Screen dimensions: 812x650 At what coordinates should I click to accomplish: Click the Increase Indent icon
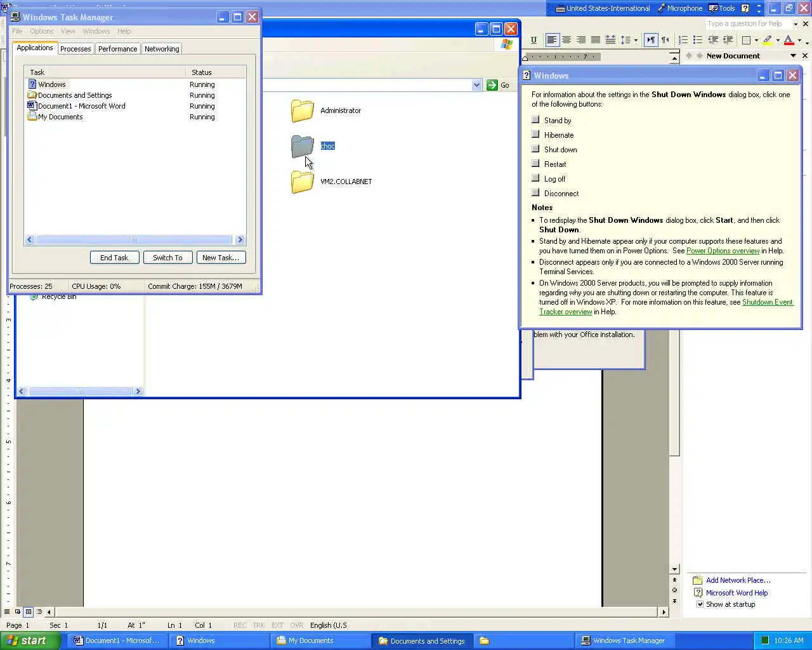click(728, 40)
